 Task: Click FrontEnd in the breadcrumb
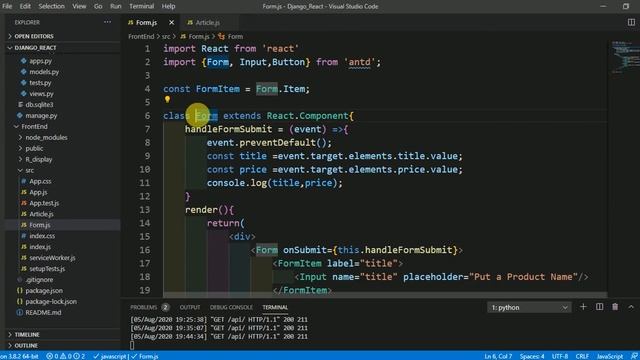coord(141,36)
